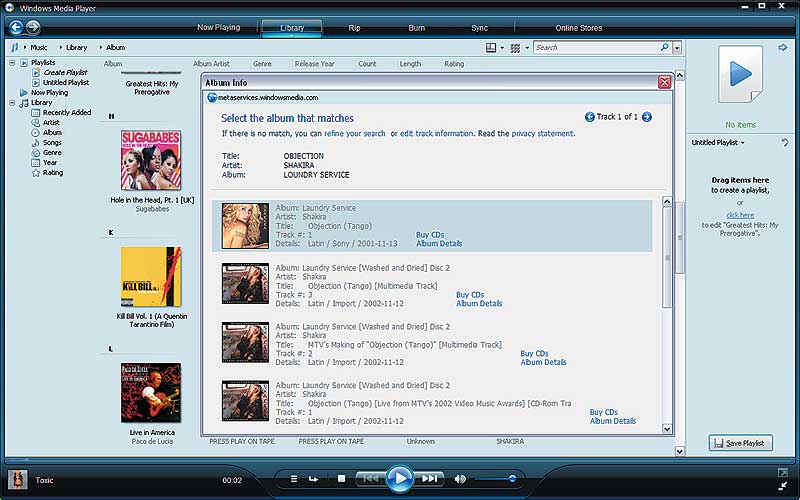Open the layout options dropdown arrow

[502, 48]
